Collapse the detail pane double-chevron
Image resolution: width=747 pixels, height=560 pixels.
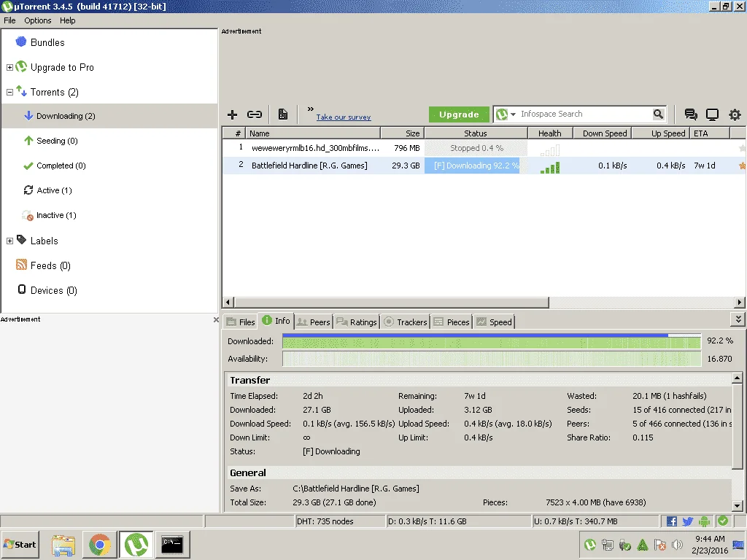coord(738,319)
